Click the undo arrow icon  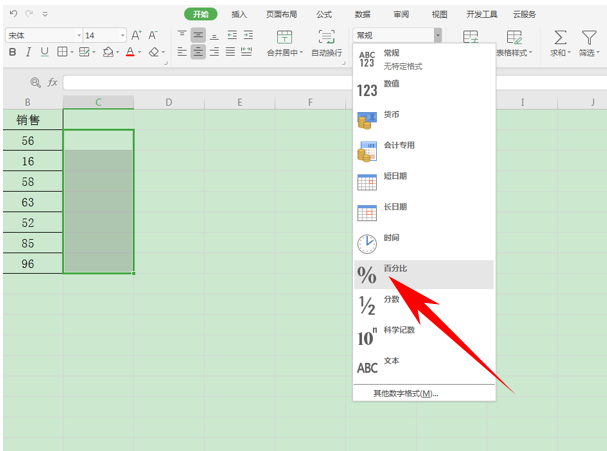coord(13,14)
